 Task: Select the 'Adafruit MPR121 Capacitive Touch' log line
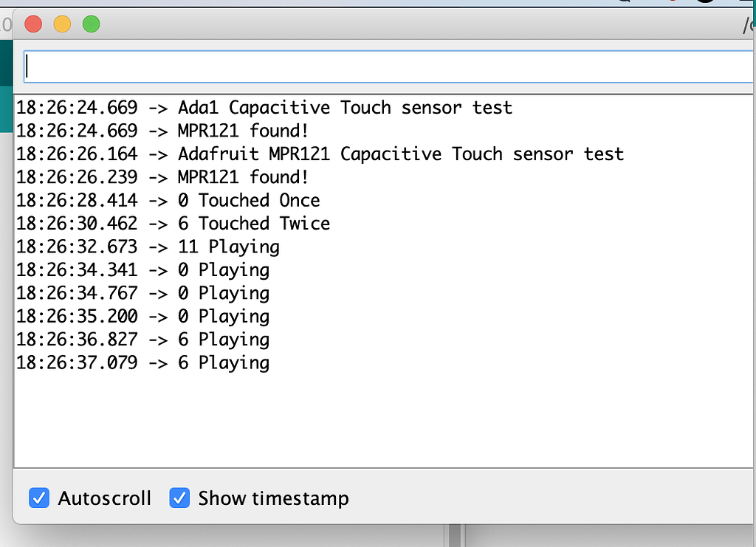(x=320, y=154)
